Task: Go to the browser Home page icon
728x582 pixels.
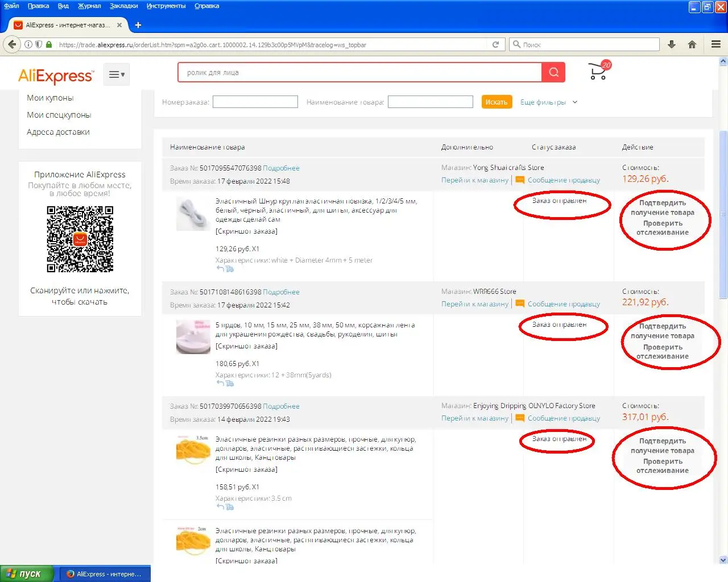Action: tap(692, 44)
